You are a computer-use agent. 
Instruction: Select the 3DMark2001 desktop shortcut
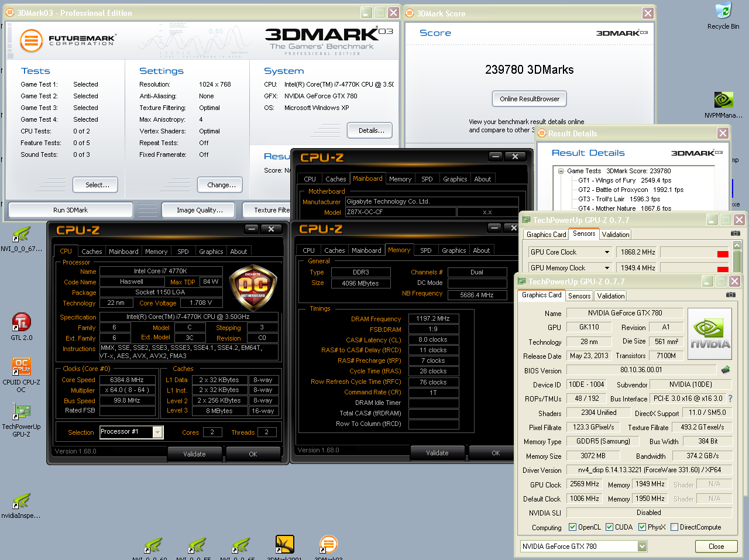click(x=284, y=548)
